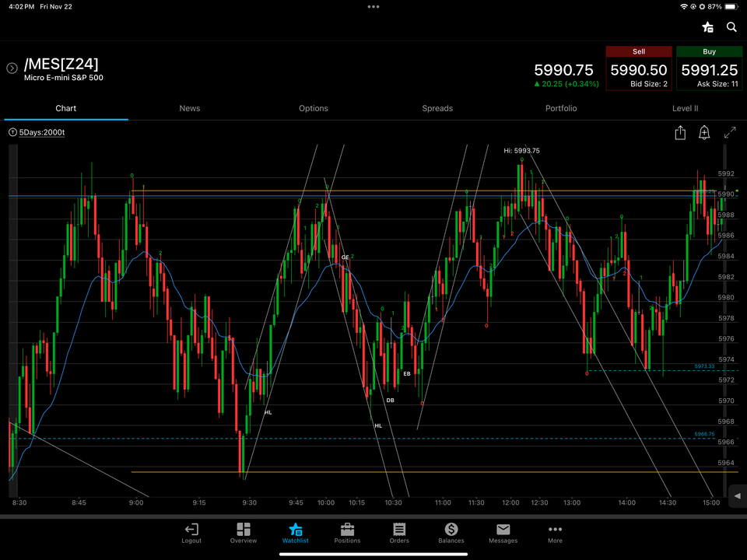The width and height of the screenshot is (747, 560).
Task: Tap the Wi-Fi icon in status bar
Action: [684, 7]
